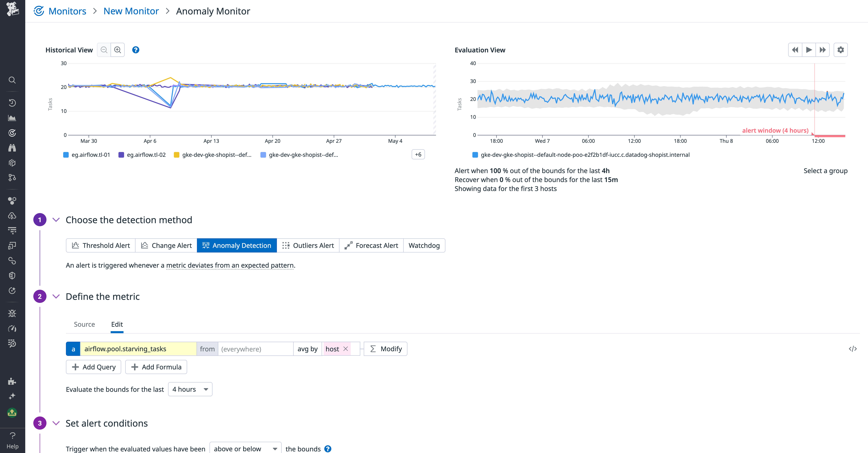Toggle the query code editor icon
The height and width of the screenshot is (453, 868).
point(853,349)
